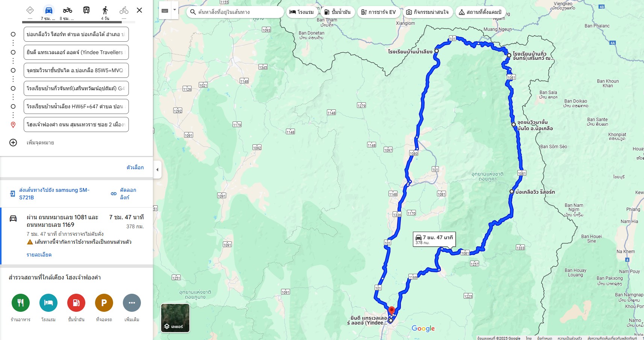Filter by การชาร์จ EV chip
The width and height of the screenshot is (644, 340).
378,12
